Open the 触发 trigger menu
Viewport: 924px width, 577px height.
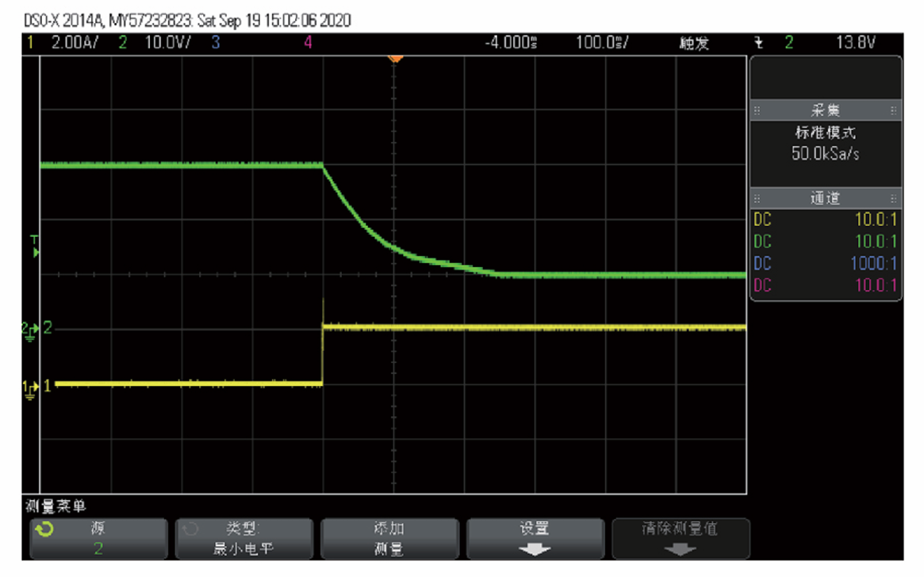click(x=694, y=44)
